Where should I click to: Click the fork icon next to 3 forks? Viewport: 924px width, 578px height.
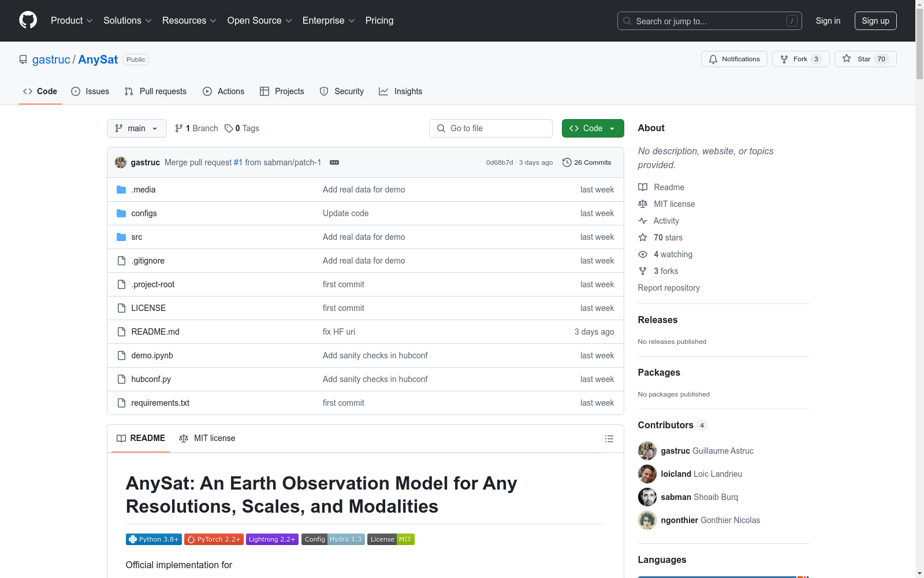tap(643, 271)
